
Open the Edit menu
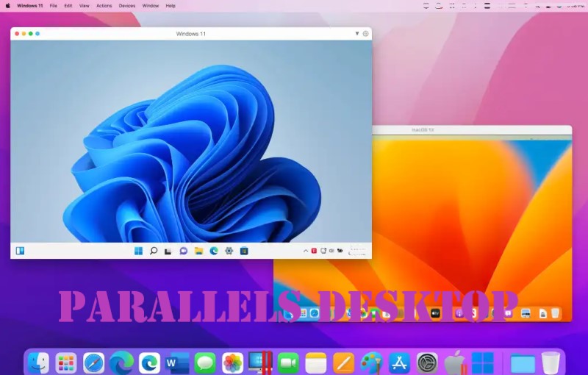click(x=68, y=6)
